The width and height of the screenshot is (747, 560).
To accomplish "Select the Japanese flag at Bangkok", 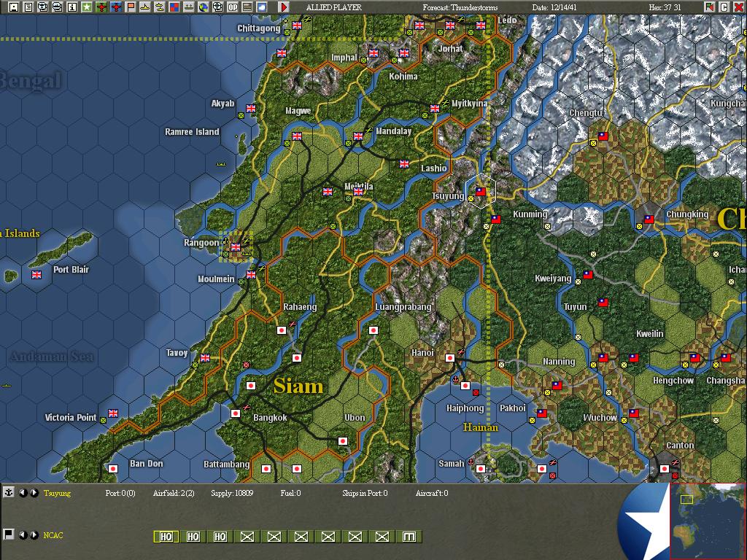I will (x=236, y=413).
